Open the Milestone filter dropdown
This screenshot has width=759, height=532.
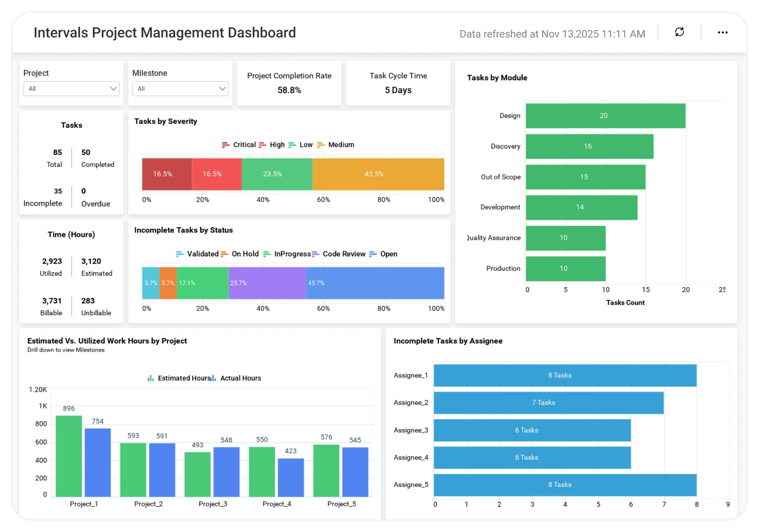coord(180,89)
